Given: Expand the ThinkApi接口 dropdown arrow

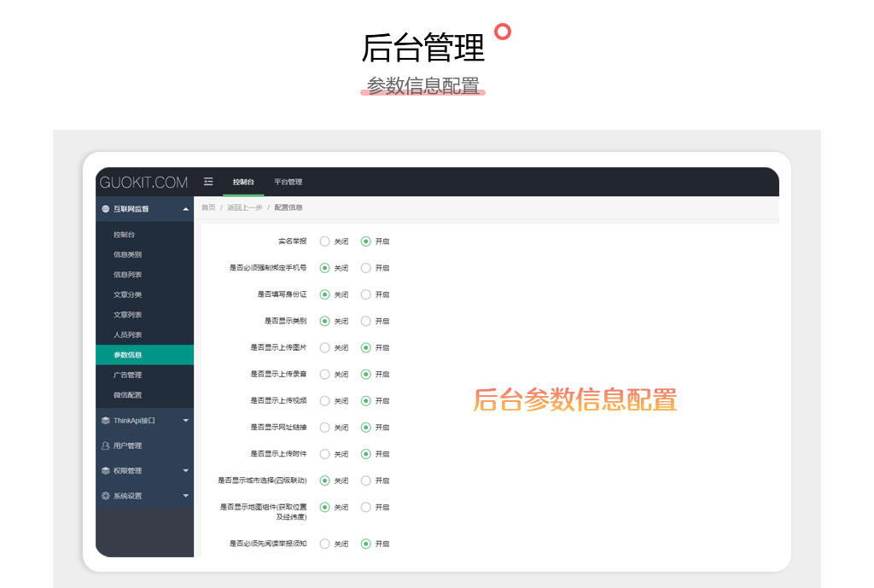Looking at the screenshot, I should pyautogui.click(x=186, y=421).
